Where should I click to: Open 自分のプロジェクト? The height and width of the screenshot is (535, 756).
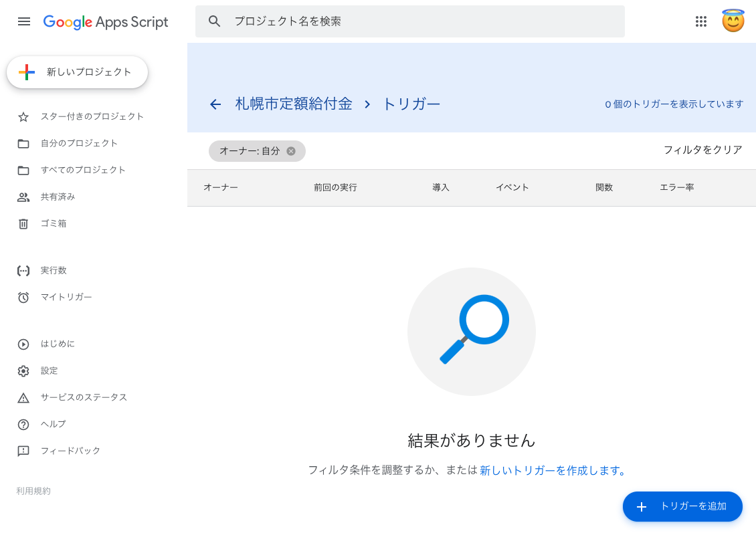(79, 143)
